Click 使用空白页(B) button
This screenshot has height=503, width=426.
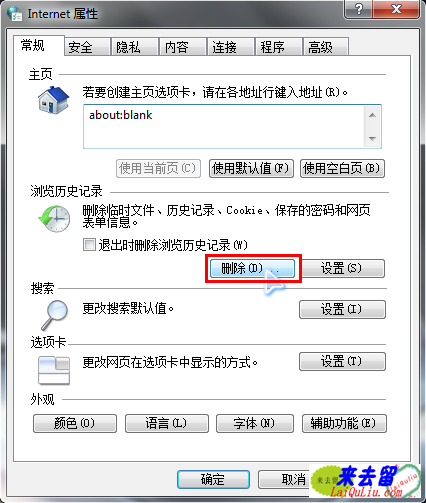(342, 168)
